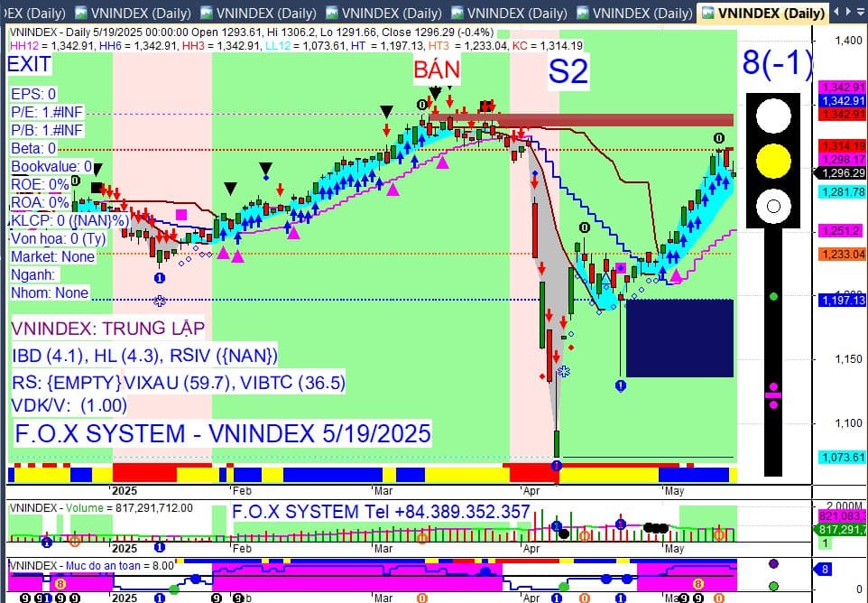868x603 pixels.
Task: Click the EXIT label
Action: [30, 64]
